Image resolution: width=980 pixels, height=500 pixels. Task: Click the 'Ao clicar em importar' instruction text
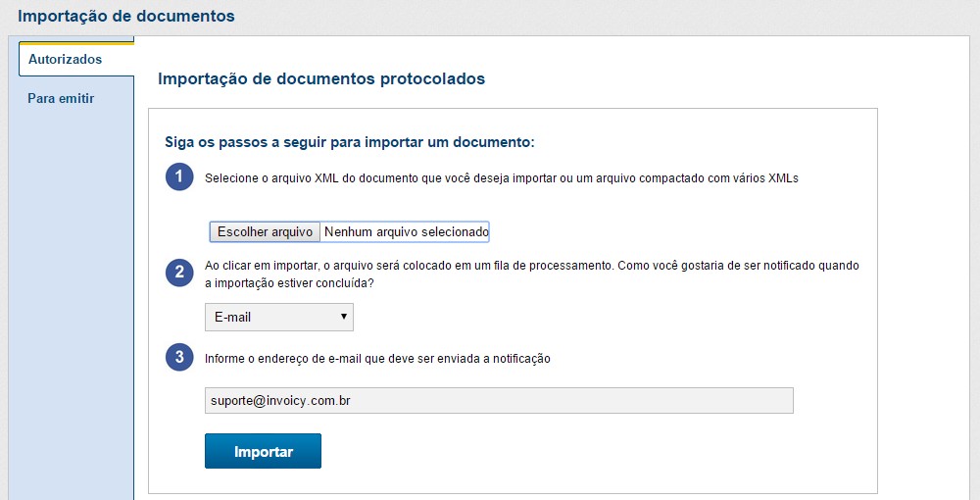point(530,266)
